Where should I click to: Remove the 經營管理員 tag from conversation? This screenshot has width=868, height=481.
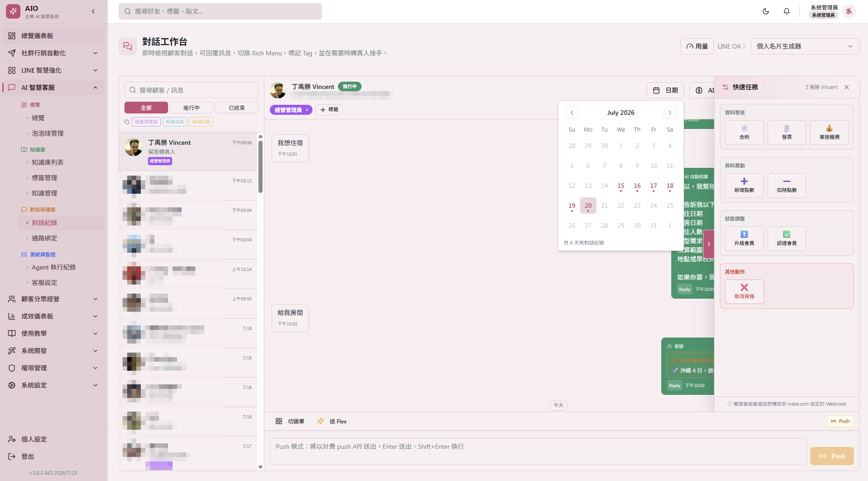pyautogui.click(x=307, y=110)
